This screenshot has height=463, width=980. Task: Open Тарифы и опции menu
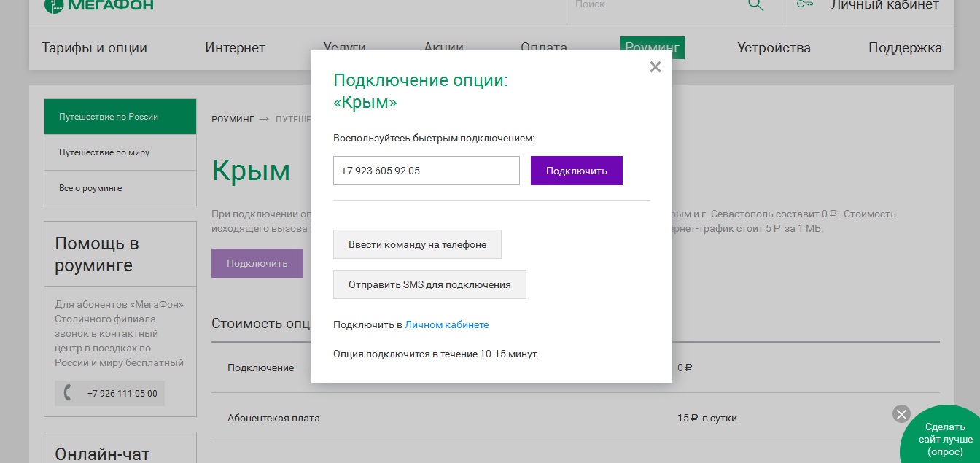coord(94,48)
